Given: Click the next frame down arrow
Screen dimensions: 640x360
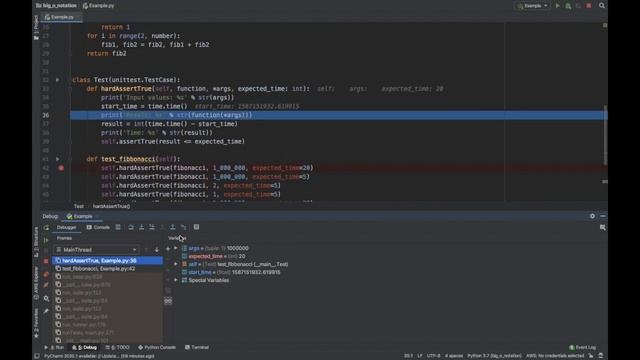Looking at the screenshot, I should [157, 249].
